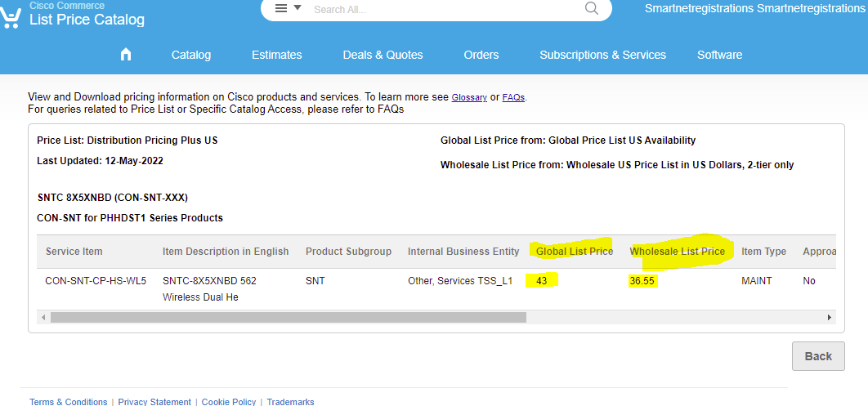Open the Estimates menu
This screenshot has height=406, width=868.
[x=277, y=55]
